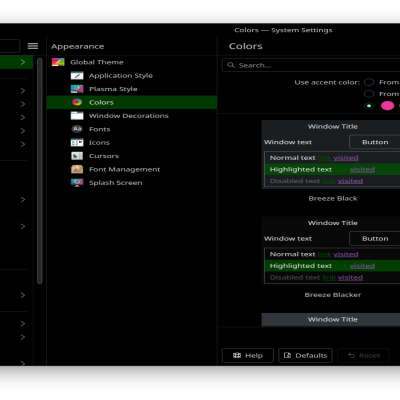
Task: Click the 'Appearance' panel heading
Action: click(78, 46)
